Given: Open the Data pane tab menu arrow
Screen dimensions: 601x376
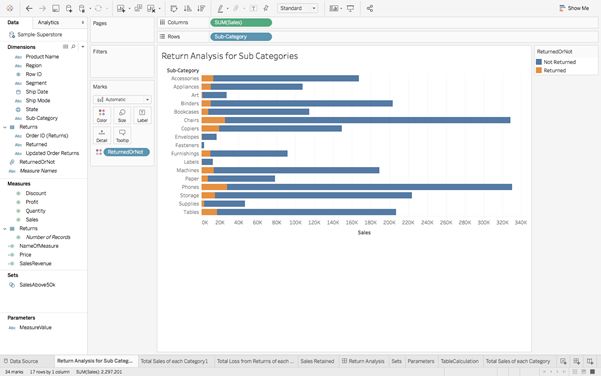Looking at the screenshot, I should [83, 23].
